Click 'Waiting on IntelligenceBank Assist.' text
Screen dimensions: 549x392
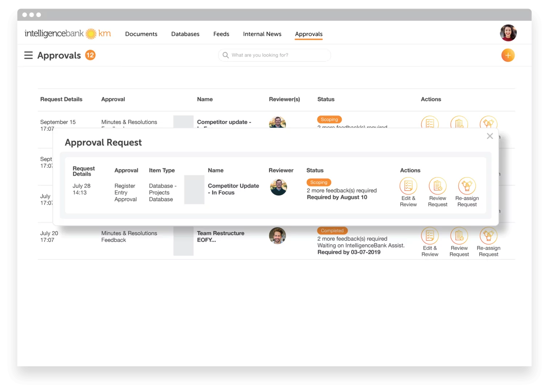pos(361,245)
